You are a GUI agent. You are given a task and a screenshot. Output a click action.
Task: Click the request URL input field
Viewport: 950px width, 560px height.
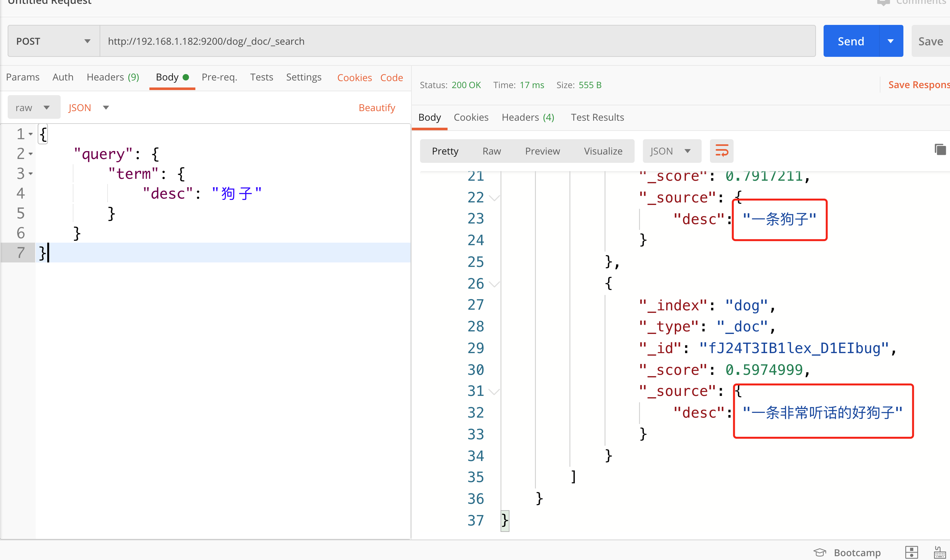(x=457, y=41)
